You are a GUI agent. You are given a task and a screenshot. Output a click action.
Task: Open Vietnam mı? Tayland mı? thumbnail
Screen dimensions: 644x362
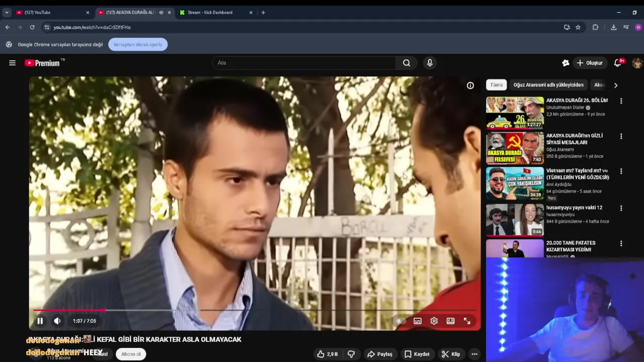tap(515, 183)
